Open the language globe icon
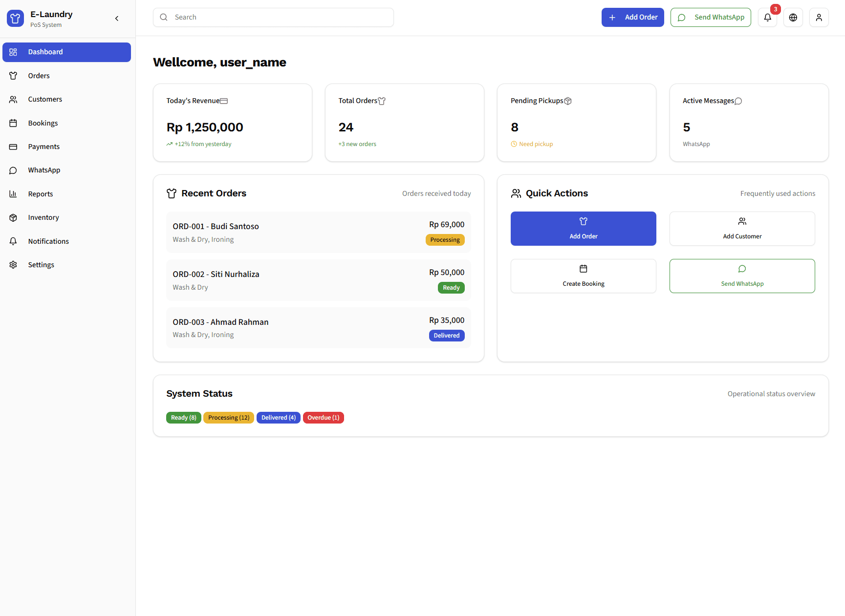The image size is (845, 616). click(x=793, y=17)
